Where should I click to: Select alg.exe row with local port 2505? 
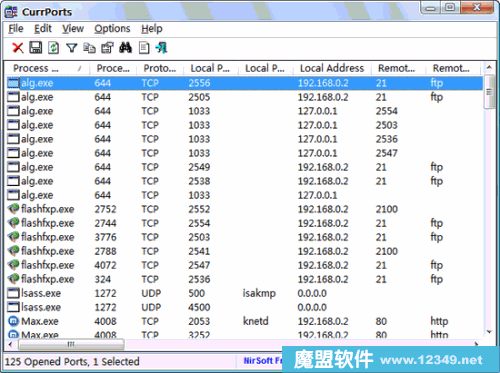point(245,97)
